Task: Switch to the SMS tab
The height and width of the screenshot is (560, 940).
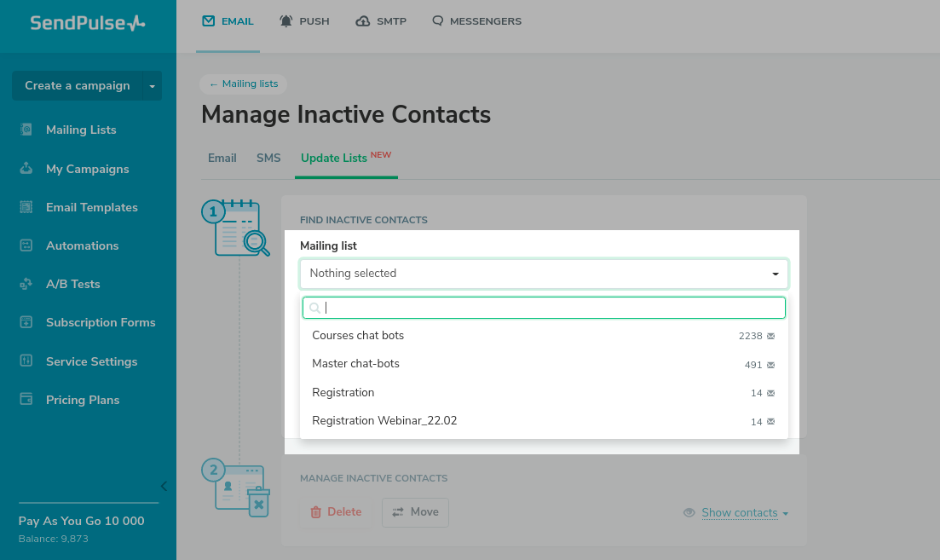Action: [268, 158]
